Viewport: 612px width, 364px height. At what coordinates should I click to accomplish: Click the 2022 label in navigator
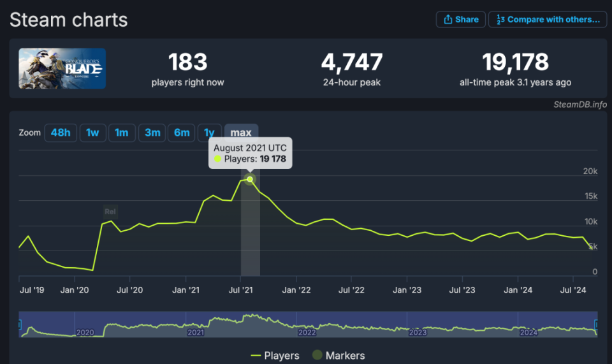307,332
